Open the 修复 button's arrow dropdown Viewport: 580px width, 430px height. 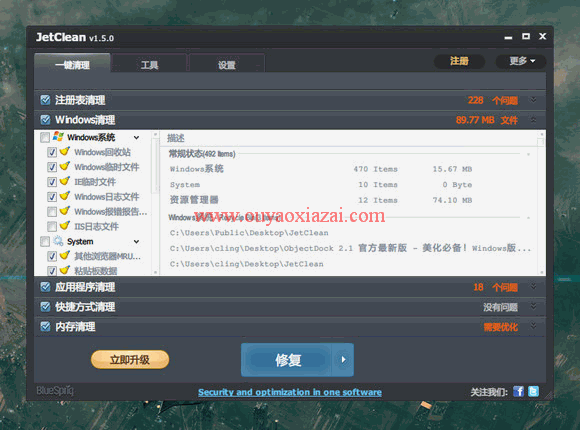click(343, 360)
